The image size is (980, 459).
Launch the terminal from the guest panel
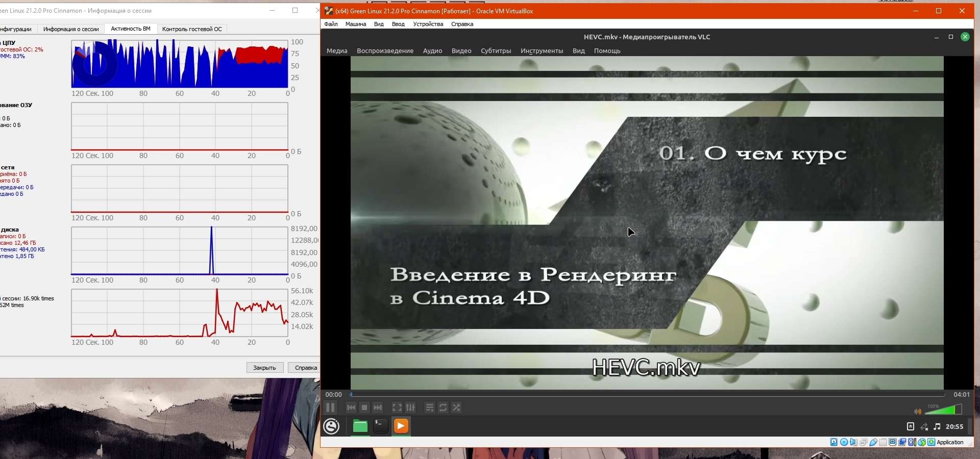(381, 426)
